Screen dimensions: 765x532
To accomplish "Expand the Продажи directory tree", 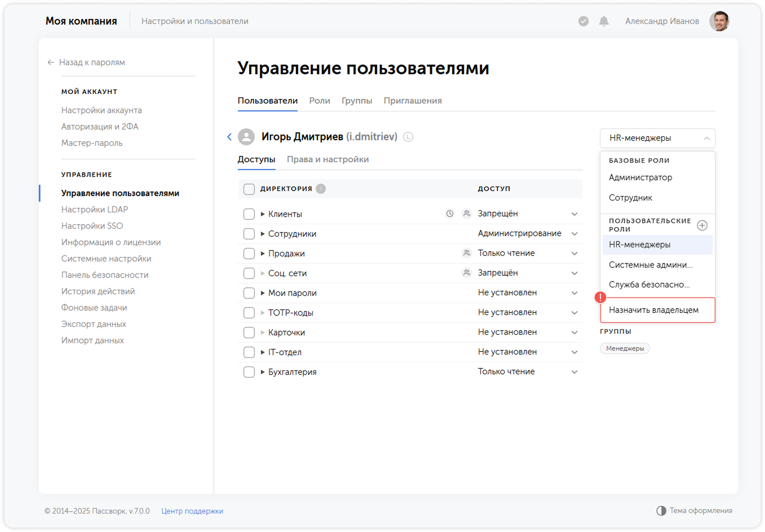I will (263, 254).
